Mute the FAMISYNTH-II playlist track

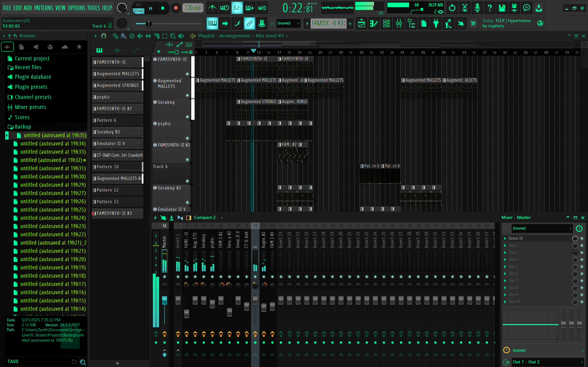tap(187, 74)
